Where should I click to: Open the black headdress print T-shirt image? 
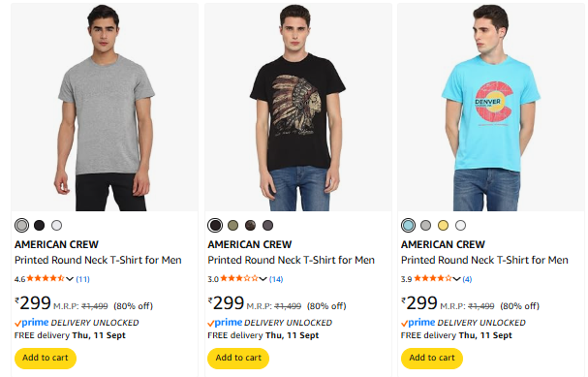click(298, 108)
